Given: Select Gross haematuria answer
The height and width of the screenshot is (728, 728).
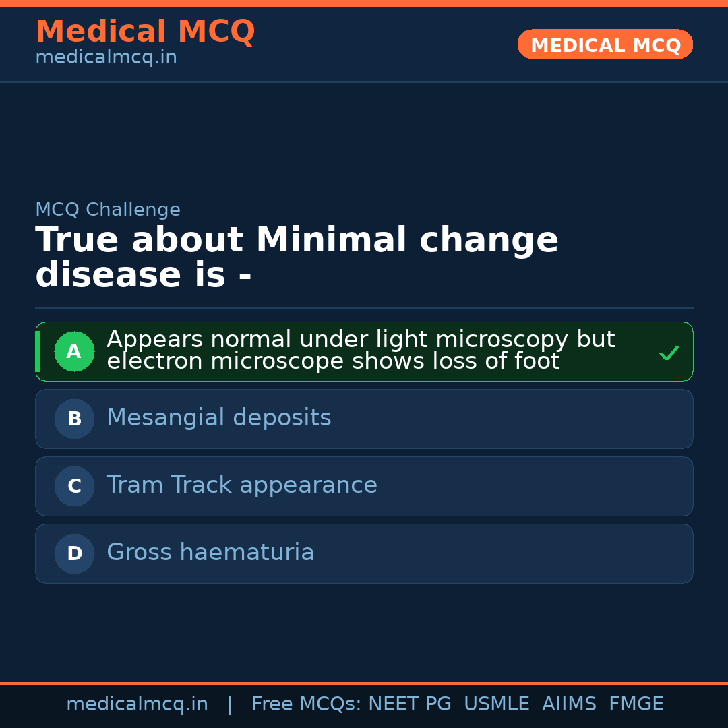Looking at the screenshot, I should (x=210, y=553).
